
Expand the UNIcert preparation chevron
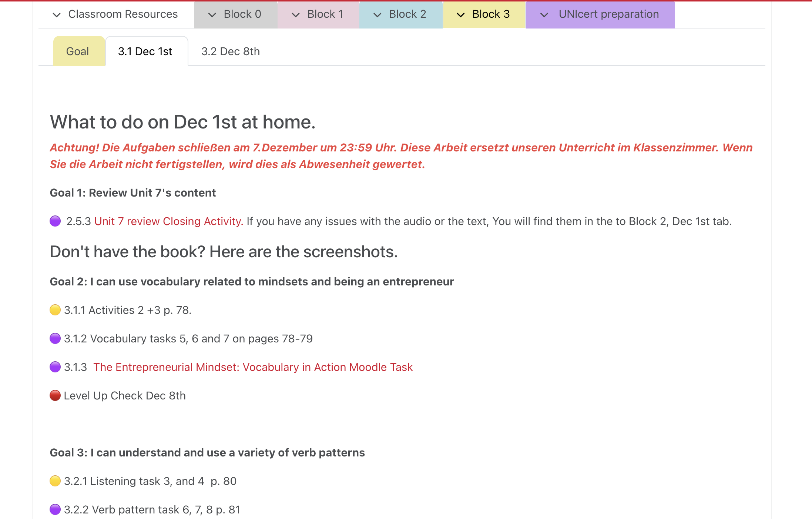pyautogui.click(x=544, y=15)
